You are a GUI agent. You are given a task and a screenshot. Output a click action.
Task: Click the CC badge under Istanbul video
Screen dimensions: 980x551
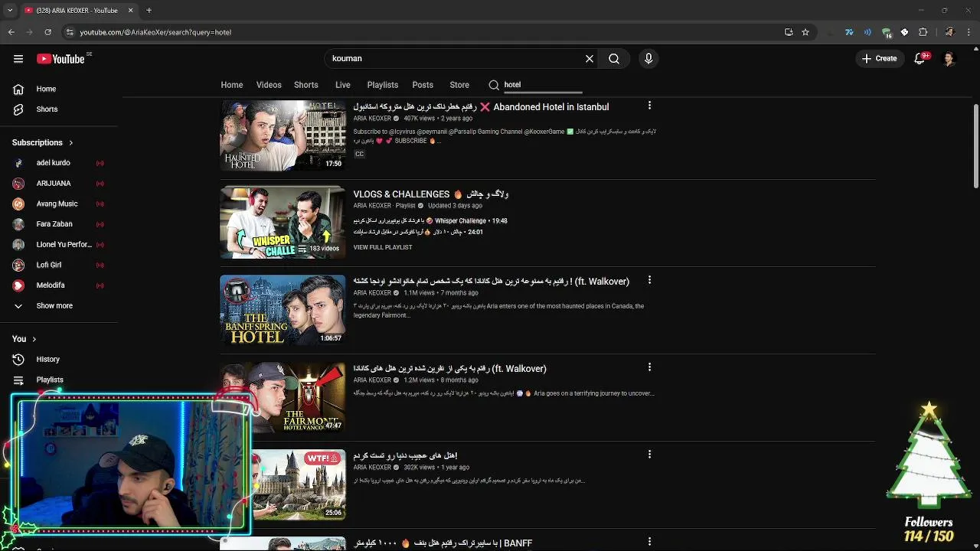point(359,154)
